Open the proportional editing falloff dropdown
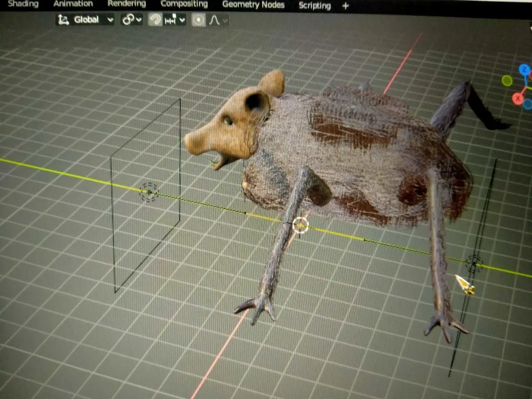The height and width of the screenshot is (399, 532). (218, 20)
